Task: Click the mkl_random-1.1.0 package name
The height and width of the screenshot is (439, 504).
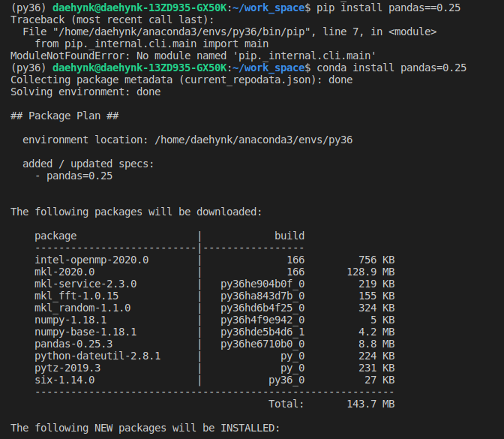Action: (82, 308)
